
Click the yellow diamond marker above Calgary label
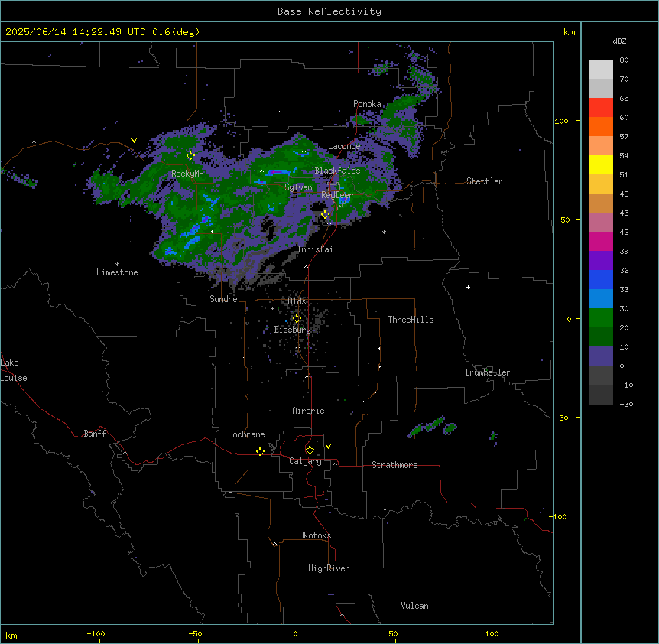310,450
